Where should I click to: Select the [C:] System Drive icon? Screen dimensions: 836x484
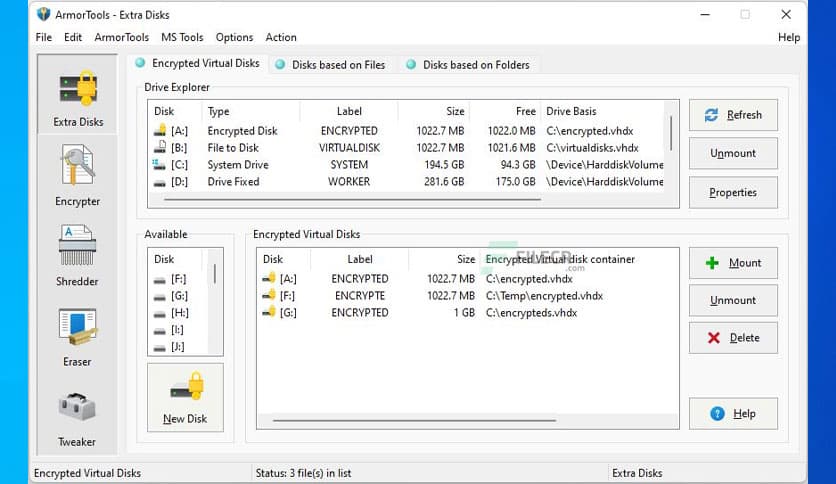[x=159, y=164]
